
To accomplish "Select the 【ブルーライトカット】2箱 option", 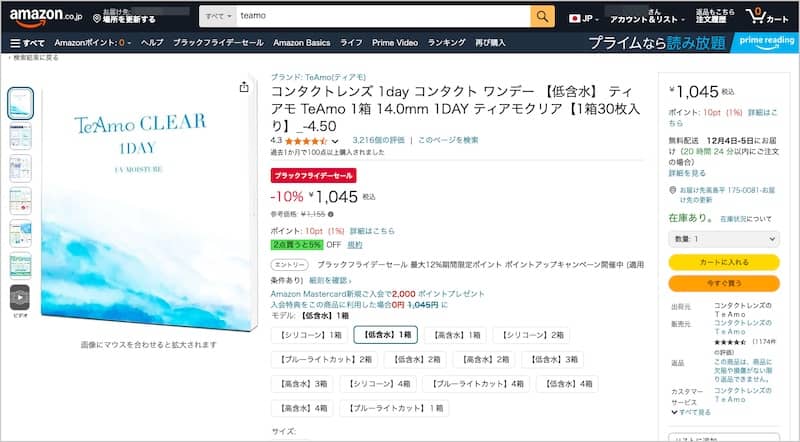I will tap(324, 359).
